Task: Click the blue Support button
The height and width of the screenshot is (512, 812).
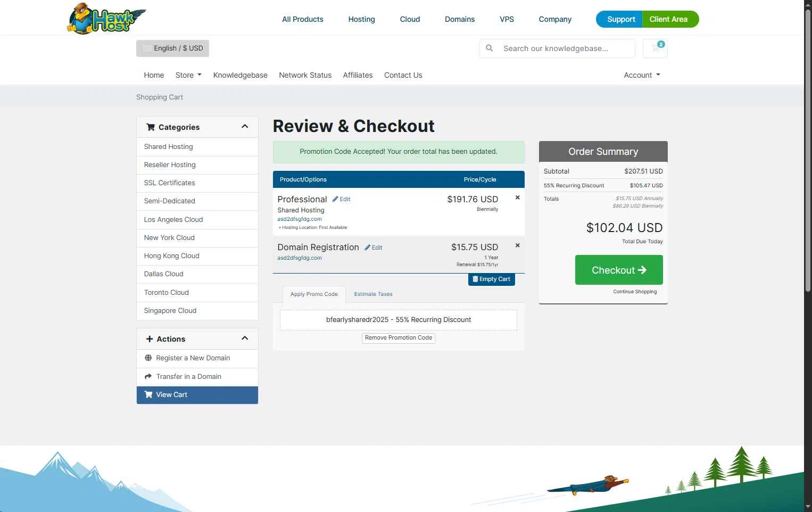Action: click(x=619, y=19)
